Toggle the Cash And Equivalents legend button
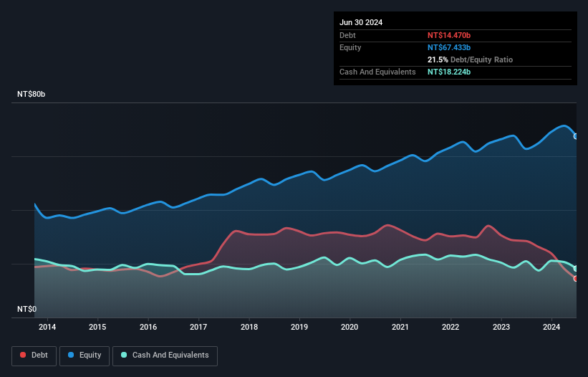The image size is (588, 377). point(165,355)
